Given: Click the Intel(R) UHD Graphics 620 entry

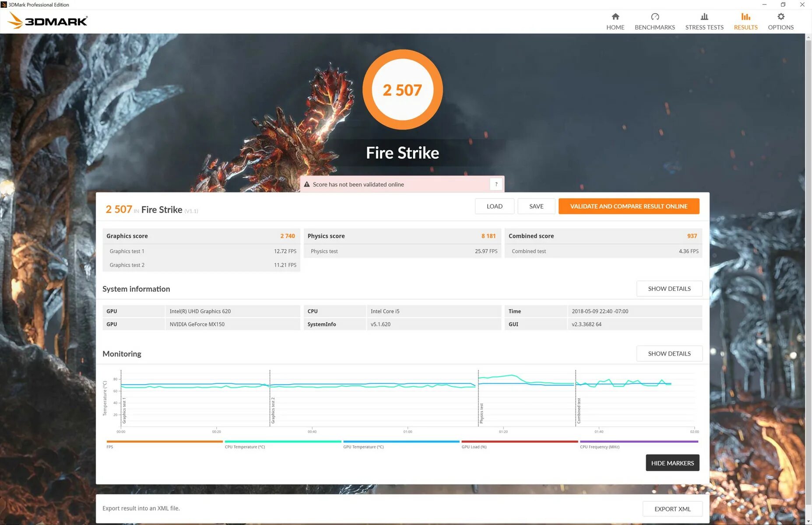Looking at the screenshot, I should point(200,311).
